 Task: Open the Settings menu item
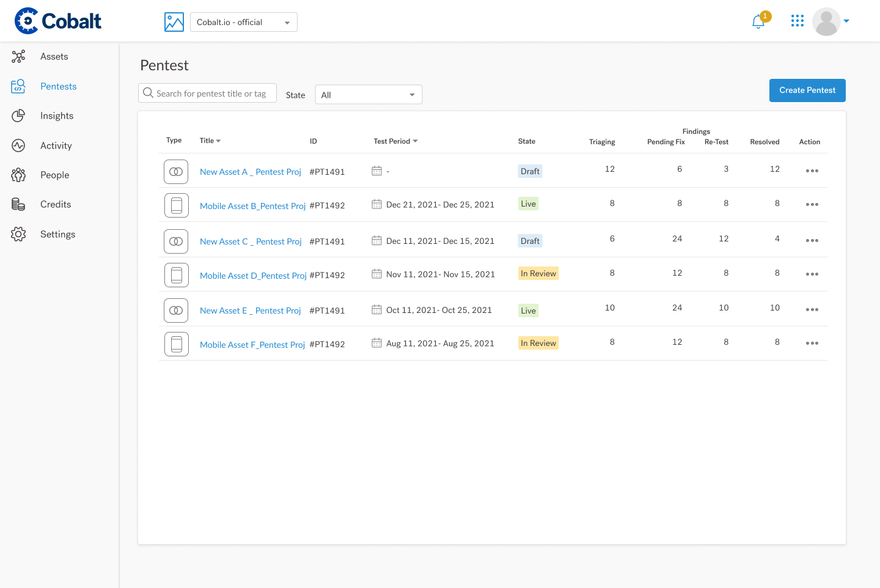point(57,234)
